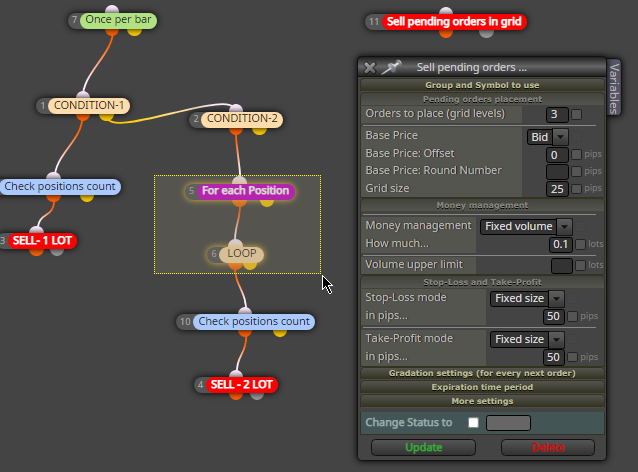This screenshot has height=472, width=638.
Task: Close the Sell pending orders panel
Action: point(370,68)
